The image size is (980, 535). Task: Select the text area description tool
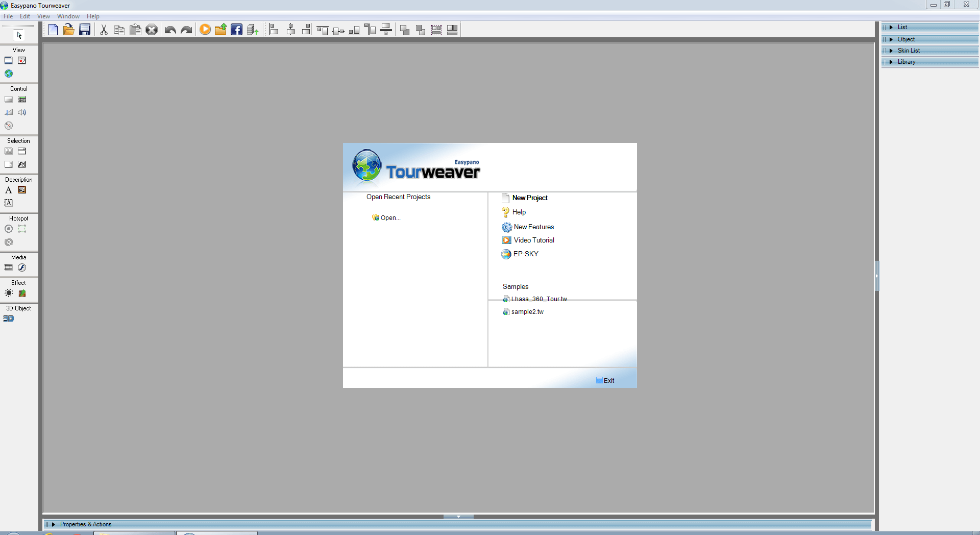click(9, 203)
